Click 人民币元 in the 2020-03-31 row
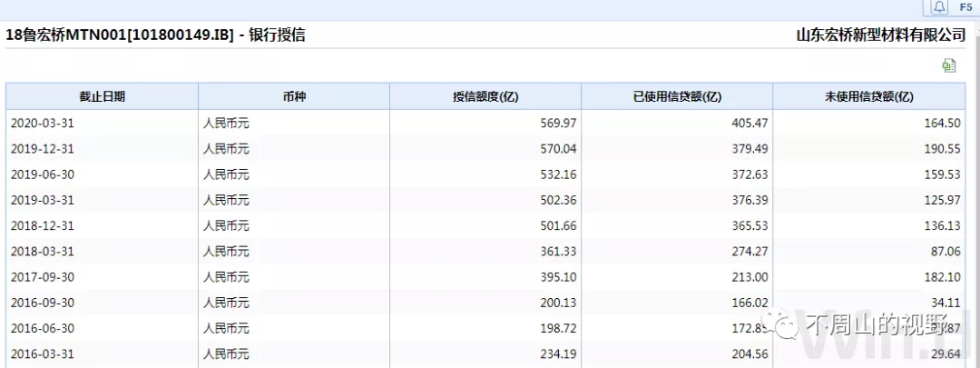The height and width of the screenshot is (368, 980). tap(226, 124)
